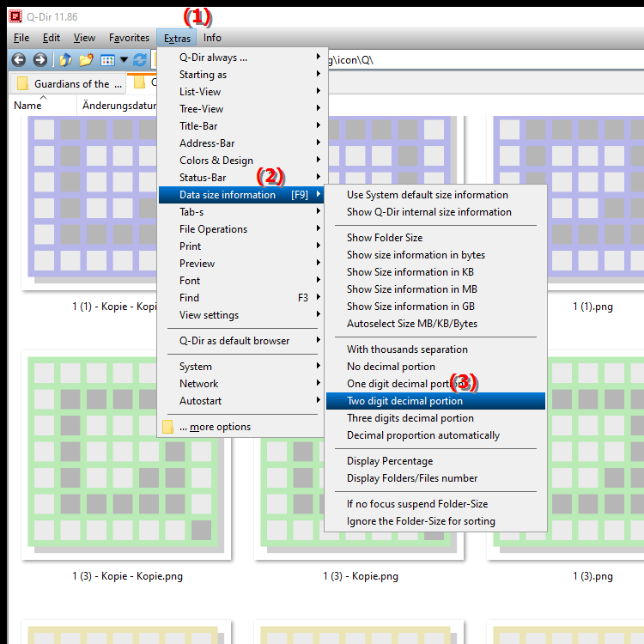Expand the view mode dropdown arrow
This screenshot has height=644, width=644.
(124, 60)
